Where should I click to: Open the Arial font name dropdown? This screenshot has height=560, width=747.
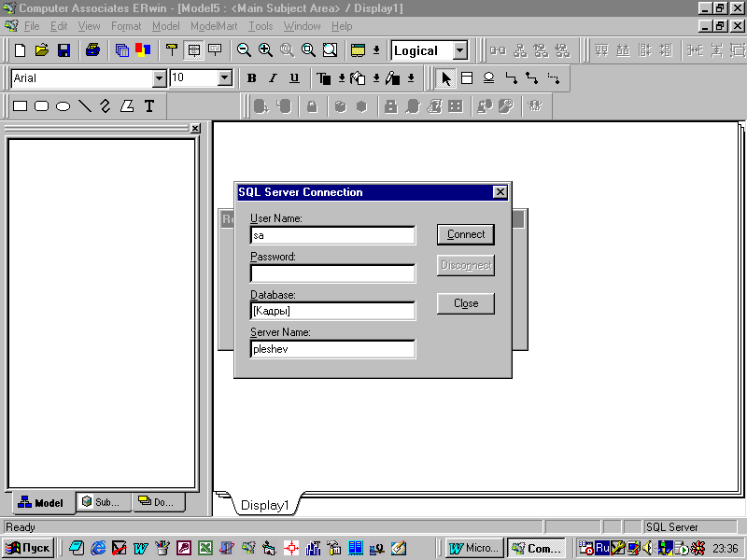click(159, 78)
